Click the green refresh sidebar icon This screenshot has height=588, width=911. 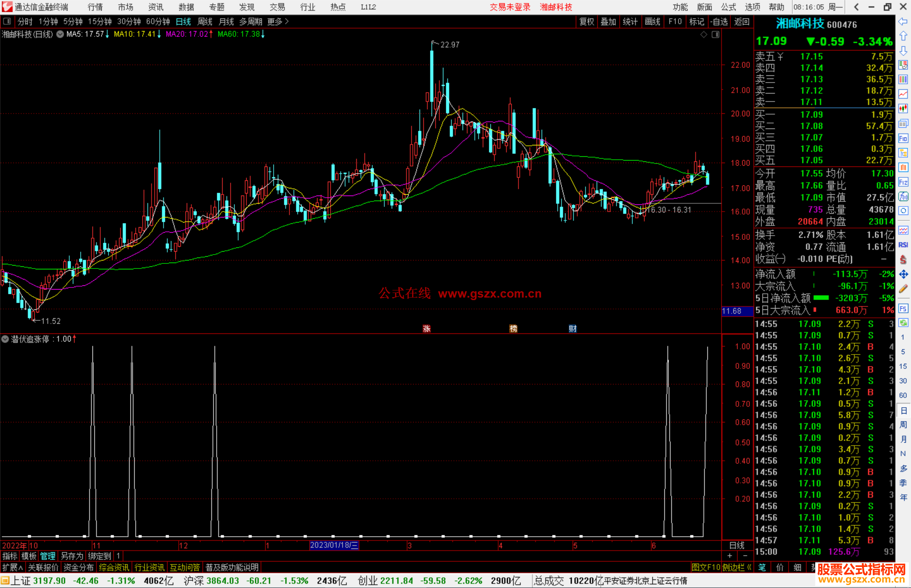coord(903,323)
